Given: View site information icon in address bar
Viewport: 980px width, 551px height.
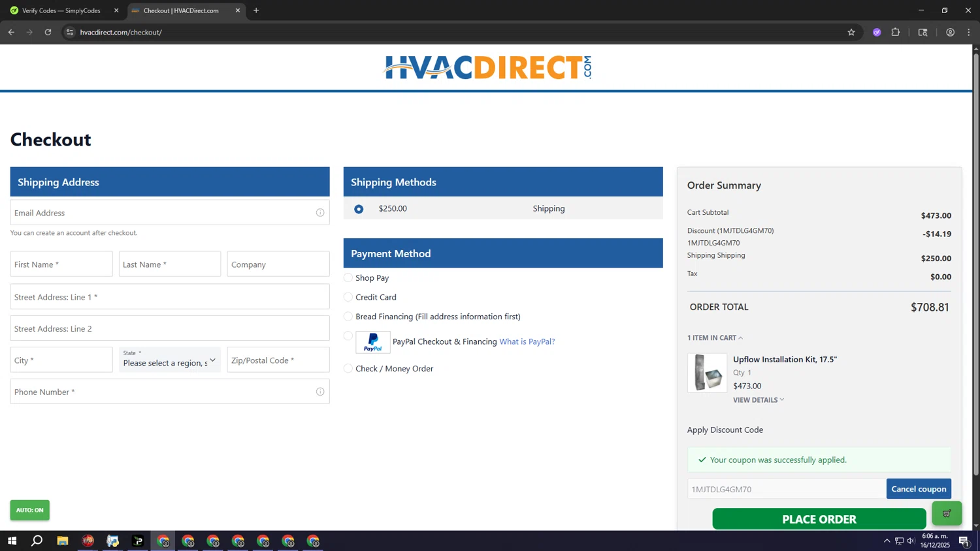Looking at the screenshot, I should click(70, 32).
